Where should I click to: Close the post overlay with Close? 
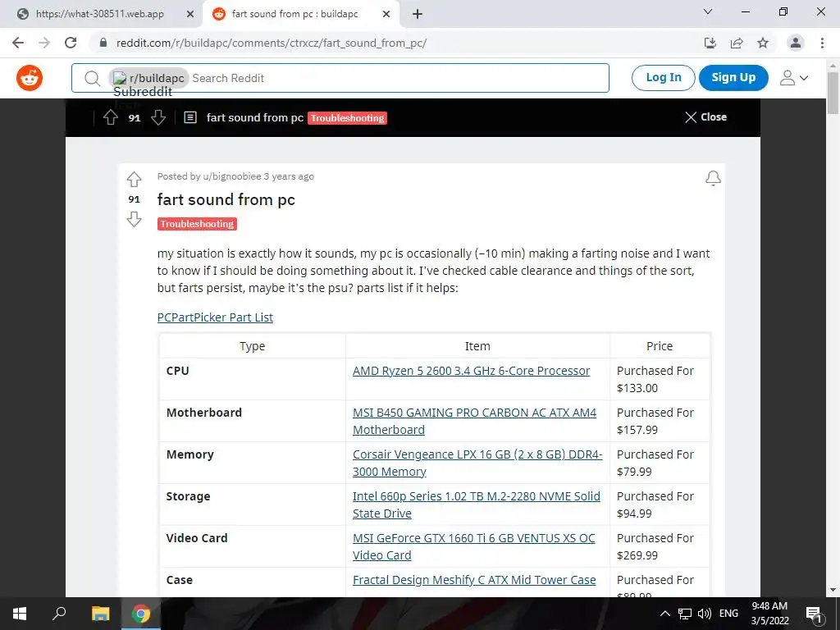point(705,117)
